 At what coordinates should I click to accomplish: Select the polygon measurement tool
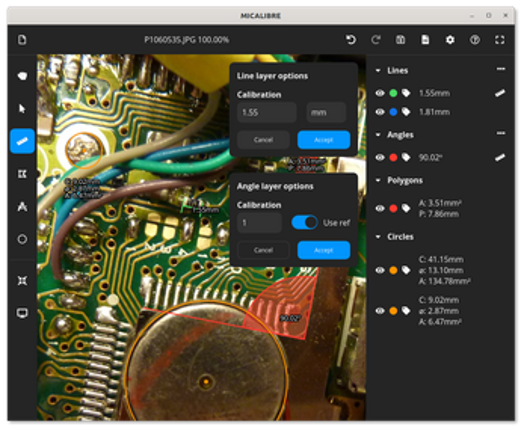click(x=22, y=174)
